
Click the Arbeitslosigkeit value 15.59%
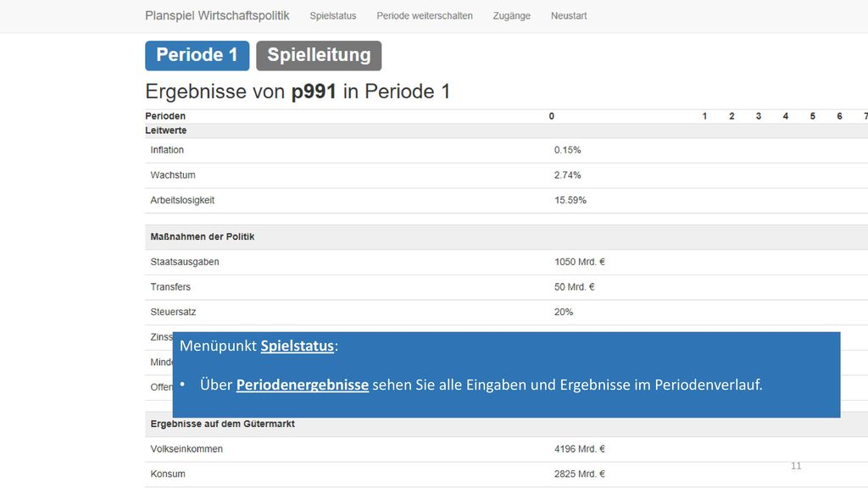(x=570, y=200)
